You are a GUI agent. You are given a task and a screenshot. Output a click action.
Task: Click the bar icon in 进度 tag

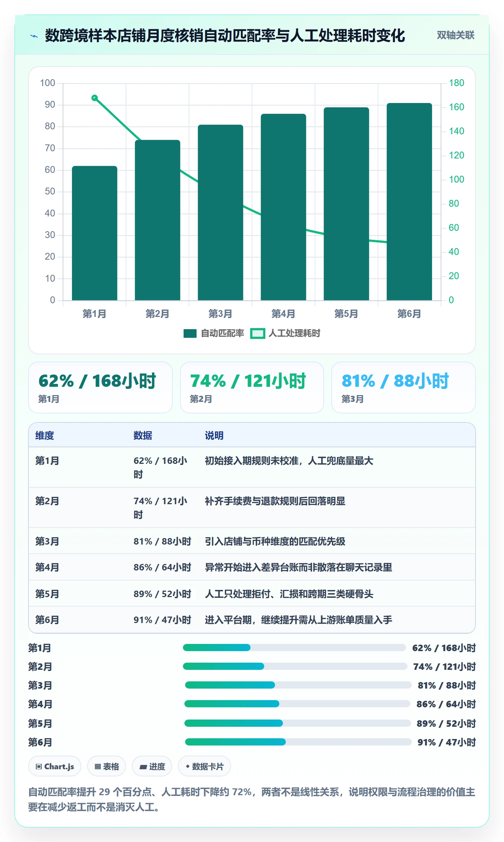tap(143, 767)
